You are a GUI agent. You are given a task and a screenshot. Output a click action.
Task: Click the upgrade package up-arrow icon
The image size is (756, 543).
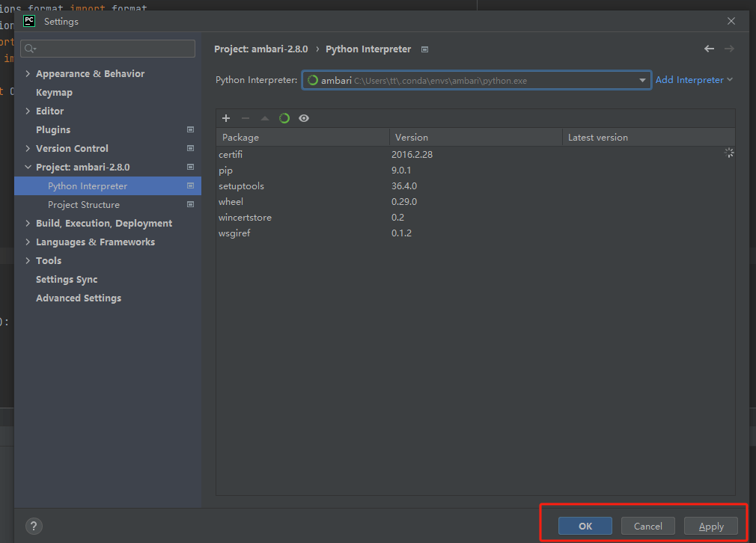265,118
